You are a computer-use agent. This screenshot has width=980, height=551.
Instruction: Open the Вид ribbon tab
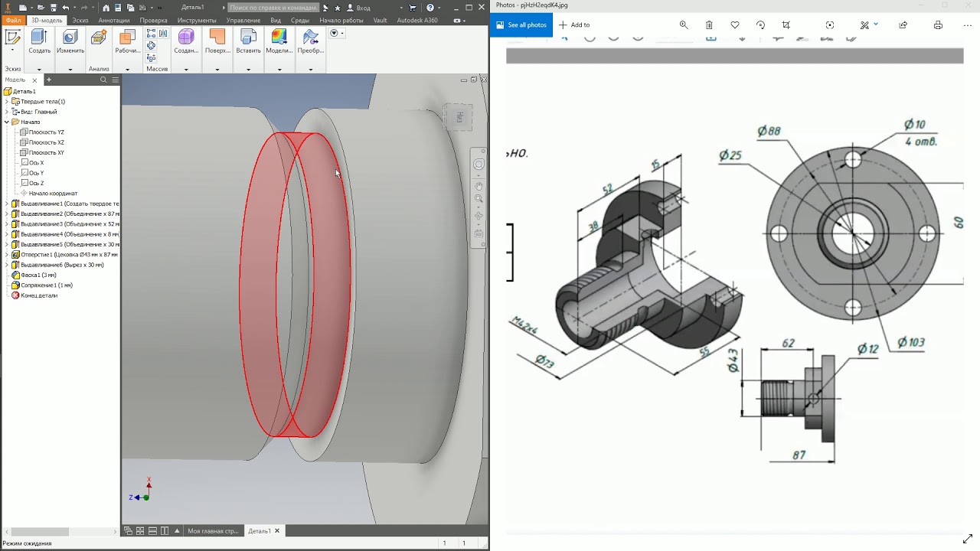click(x=276, y=20)
